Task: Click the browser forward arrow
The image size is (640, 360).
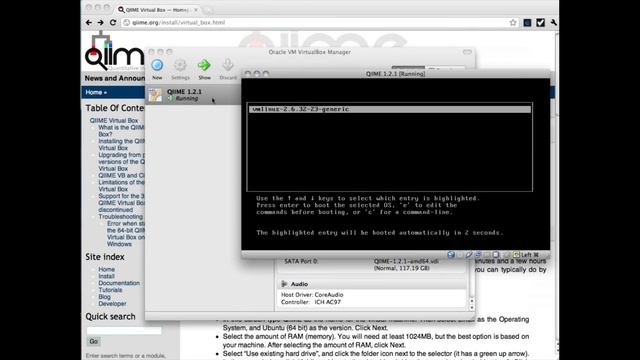Action: (x=100, y=22)
